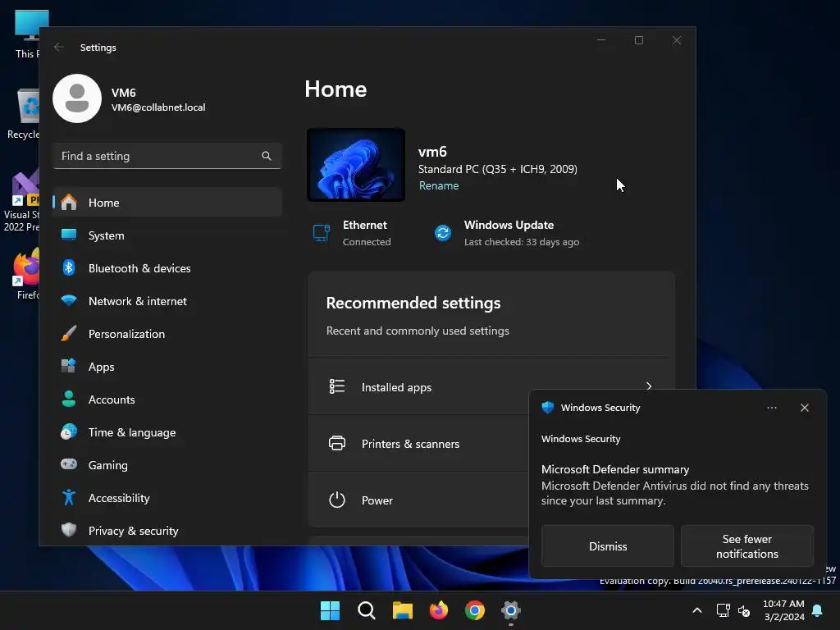Click the System monitor icon in sidebar
The width and height of the screenshot is (840, 630).
(69, 235)
